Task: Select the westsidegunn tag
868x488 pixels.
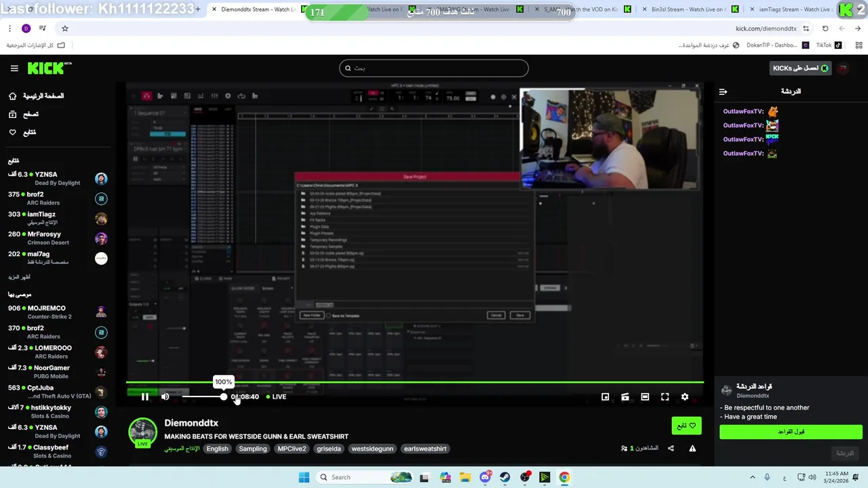Action: [372, 449]
